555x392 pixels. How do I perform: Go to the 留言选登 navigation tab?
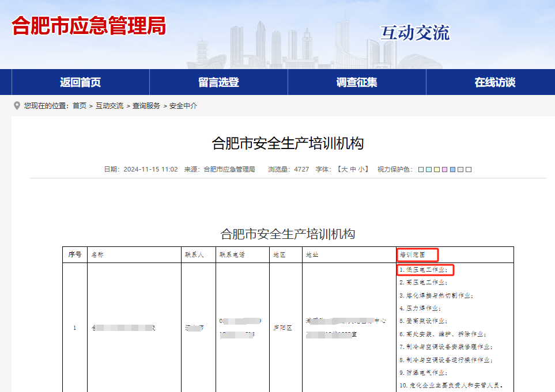(x=218, y=82)
